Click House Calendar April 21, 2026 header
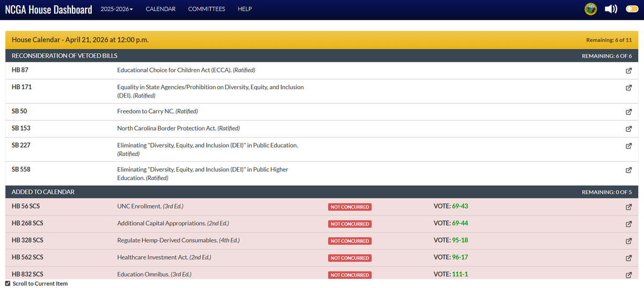 pos(80,40)
